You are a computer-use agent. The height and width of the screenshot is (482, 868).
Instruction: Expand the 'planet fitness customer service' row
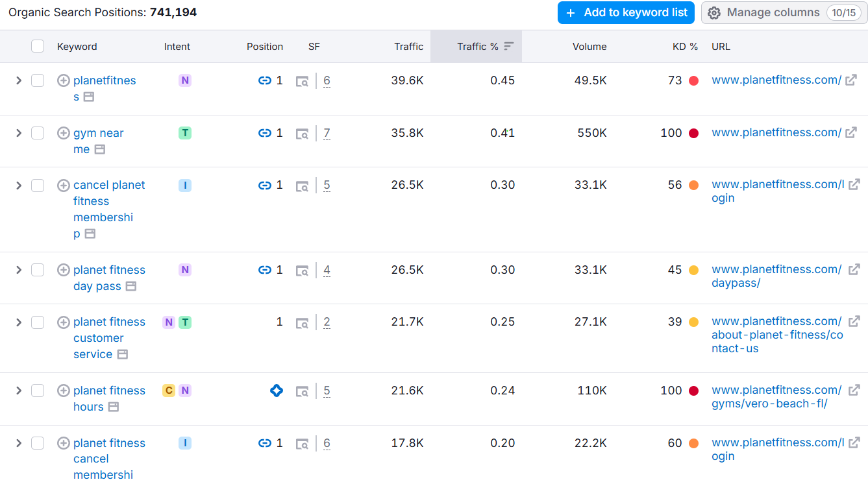tap(19, 322)
